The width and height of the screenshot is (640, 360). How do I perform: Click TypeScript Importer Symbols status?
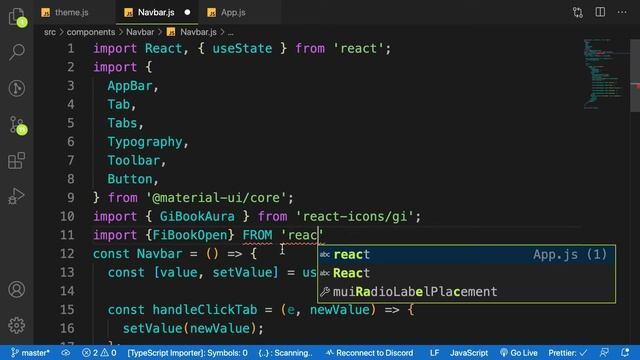point(187,353)
